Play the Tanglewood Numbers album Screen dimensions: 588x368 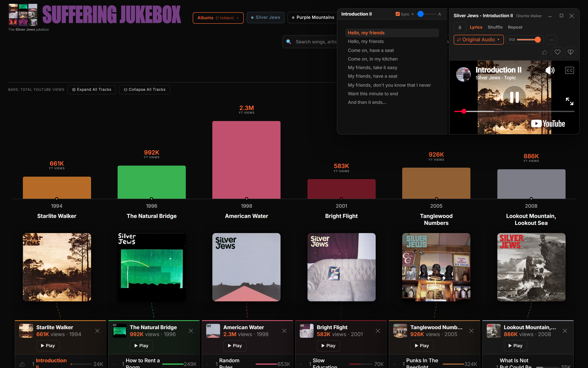click(422, 346)
